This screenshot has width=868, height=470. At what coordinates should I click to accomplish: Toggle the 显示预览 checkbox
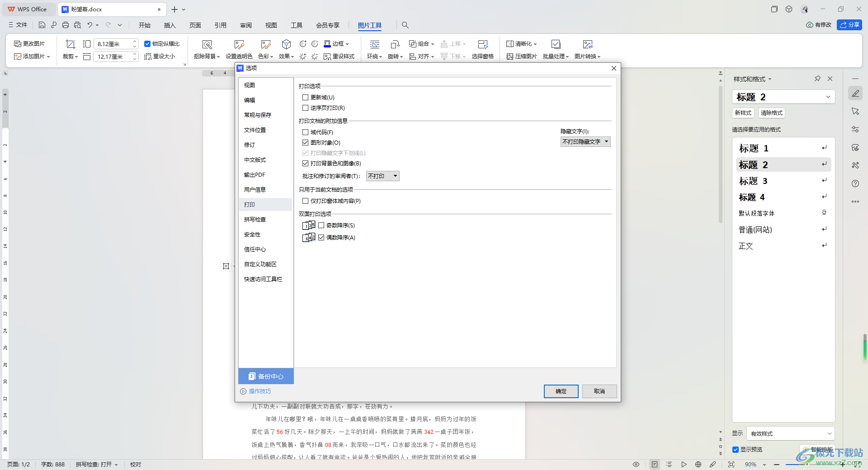click(736, 450)
